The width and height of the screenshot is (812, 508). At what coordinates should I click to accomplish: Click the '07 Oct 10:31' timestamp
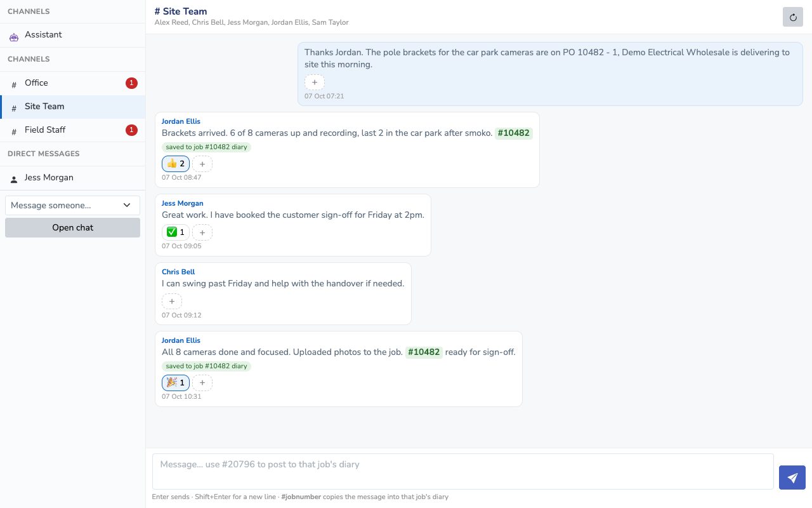[181, 397]
